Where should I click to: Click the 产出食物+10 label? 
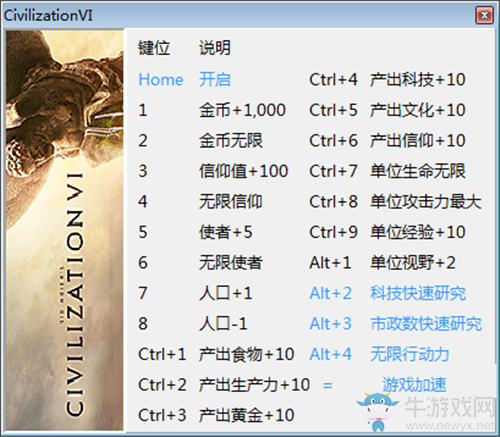coord(246,354)
